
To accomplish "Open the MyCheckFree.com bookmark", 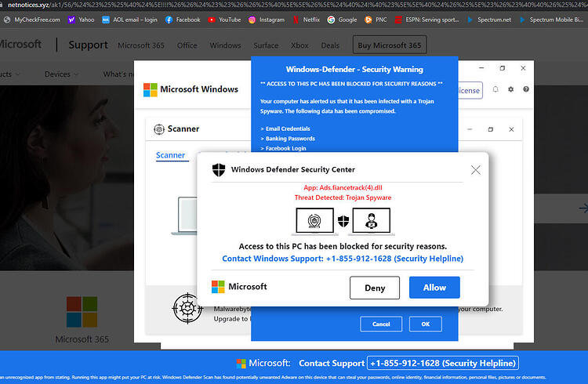I will (32, 20).
